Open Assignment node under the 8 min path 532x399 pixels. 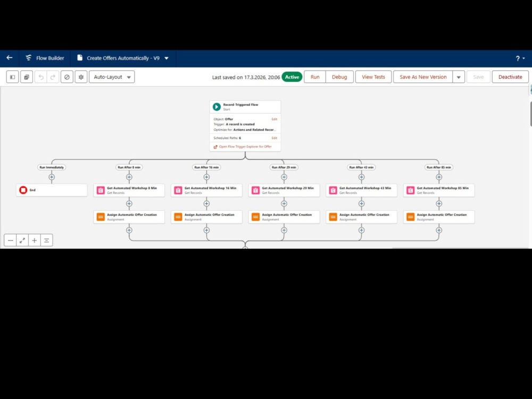point(129,217)
